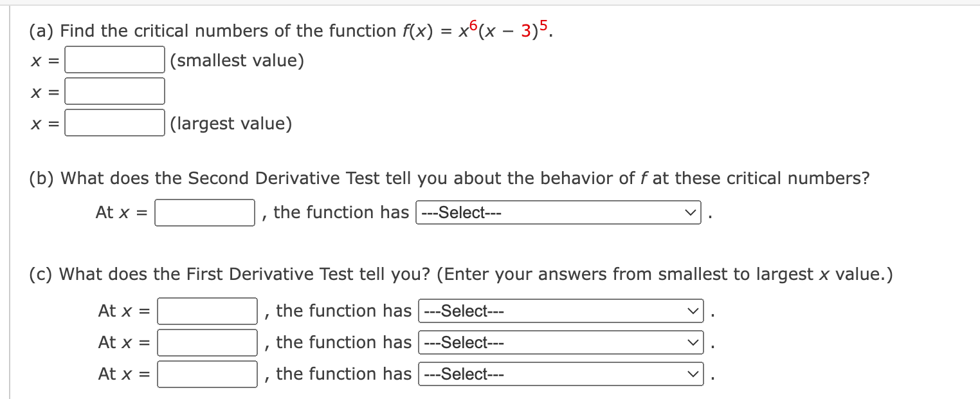The width and height of the screenshot is (980, 399).
Task: Select the middle critical number input box
Action: 115,91
